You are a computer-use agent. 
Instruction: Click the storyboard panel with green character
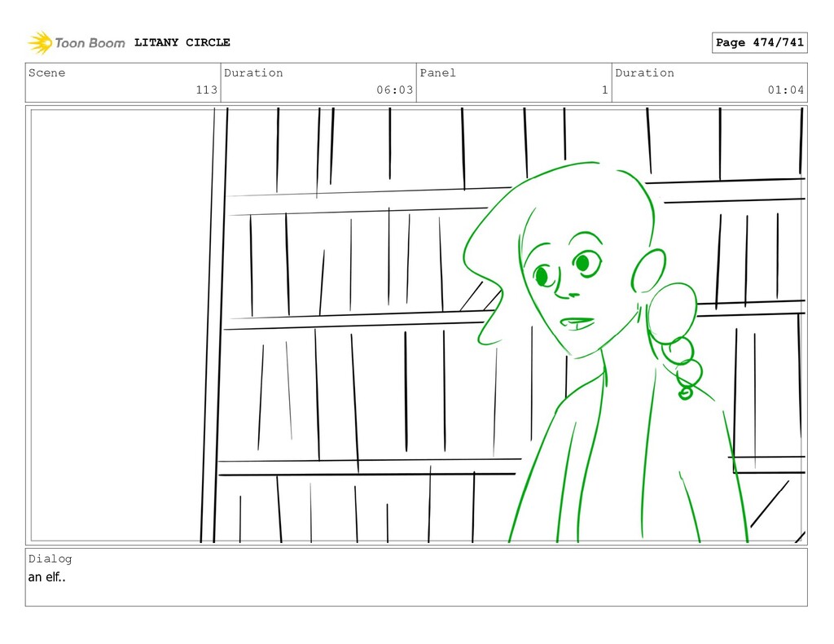tap(416, 326)
